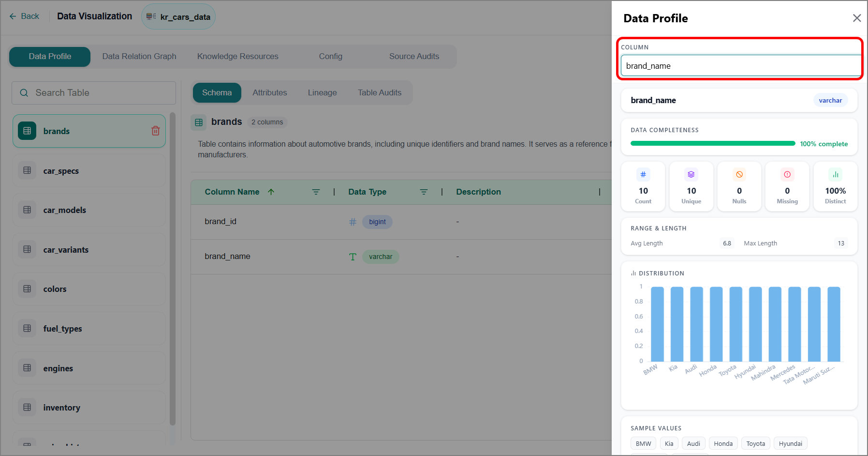Viewport: 868px width, 456px height.
Task: Click the Search Table input field
Action: tap(94, 93)
